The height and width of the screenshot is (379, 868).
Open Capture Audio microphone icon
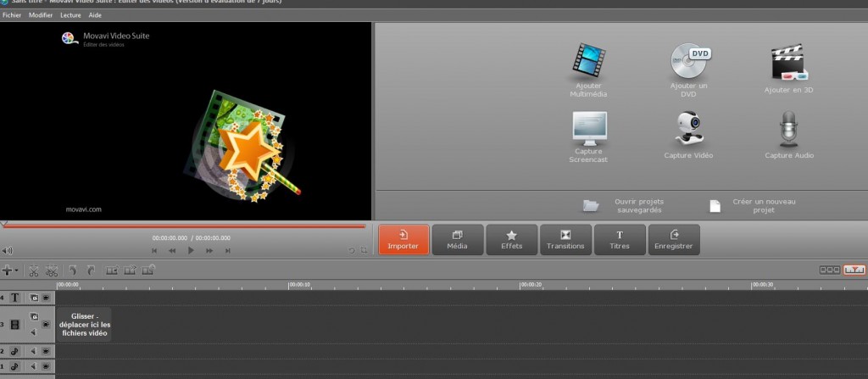tap(789, 129)
